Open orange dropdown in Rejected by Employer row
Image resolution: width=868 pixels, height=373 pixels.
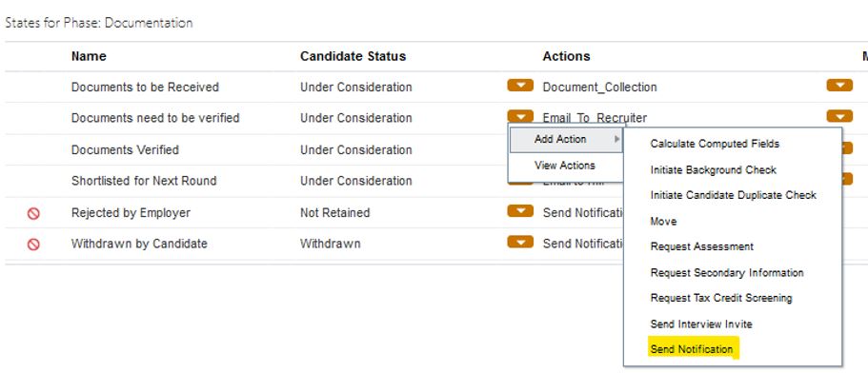(x=520, y=211)
